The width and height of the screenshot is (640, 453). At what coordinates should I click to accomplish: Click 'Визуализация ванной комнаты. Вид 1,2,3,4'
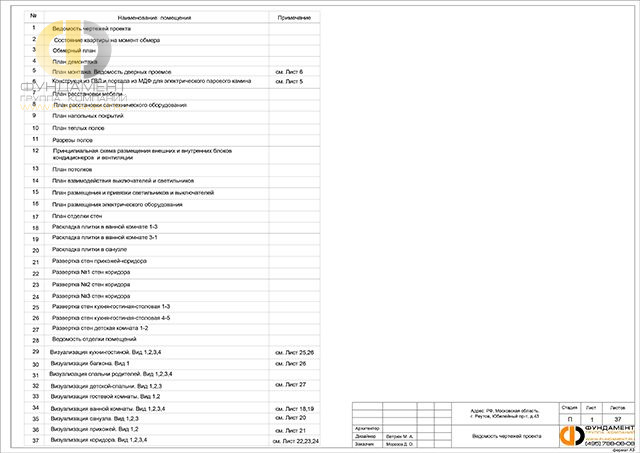(108, 409)
